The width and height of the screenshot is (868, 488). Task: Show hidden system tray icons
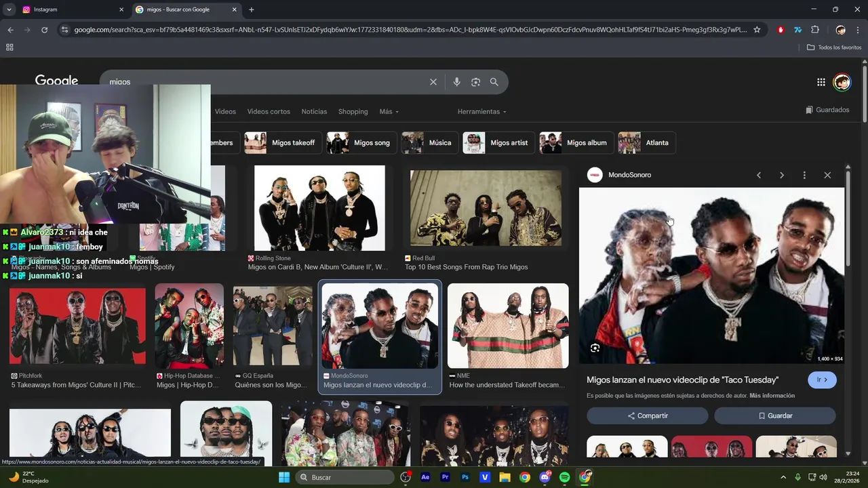[783, 477]
